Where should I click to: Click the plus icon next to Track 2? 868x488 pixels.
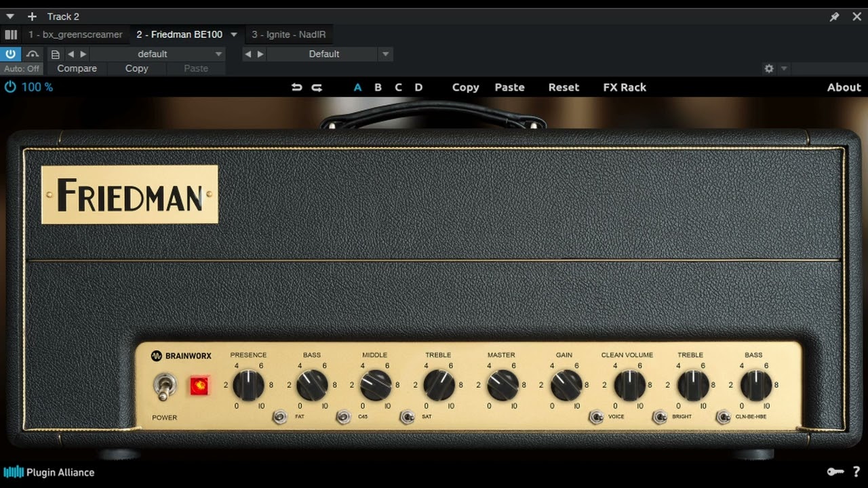tap(32, 16)
